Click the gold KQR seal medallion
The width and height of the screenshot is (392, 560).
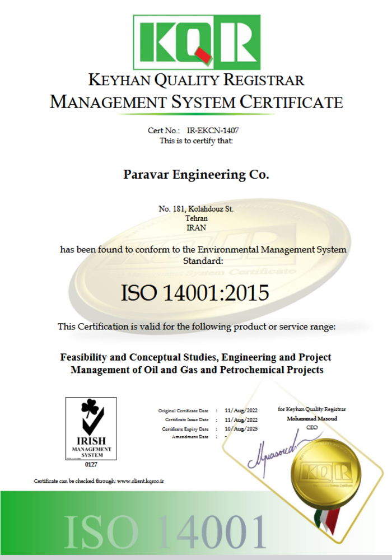point(325,473)
